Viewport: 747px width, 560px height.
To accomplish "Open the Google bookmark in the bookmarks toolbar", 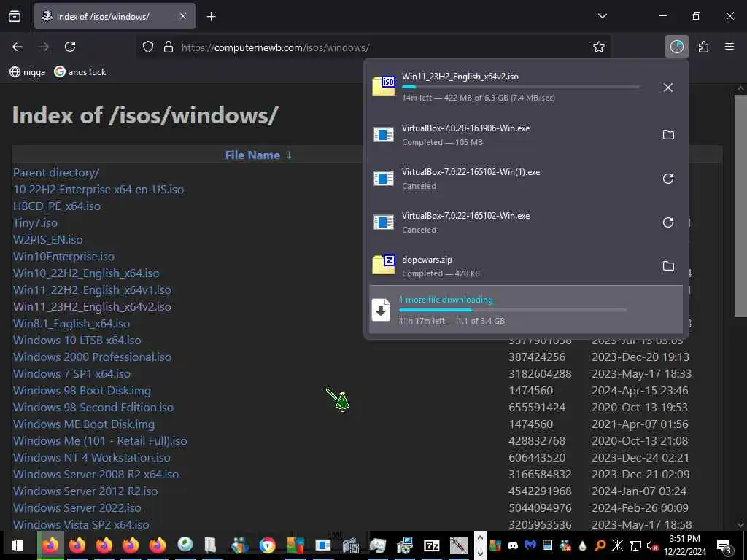I will point(80,72).
